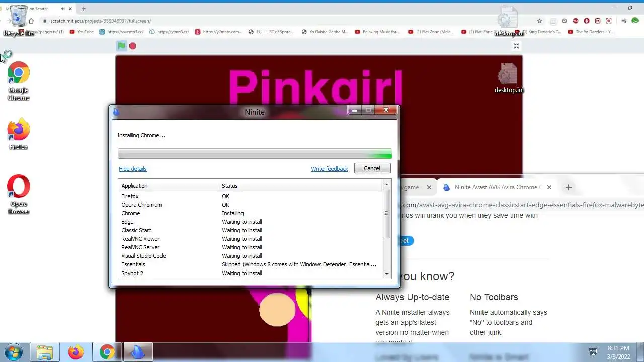
Task: Open the Recycle Bin desktop icon
Action: [19, 20]
